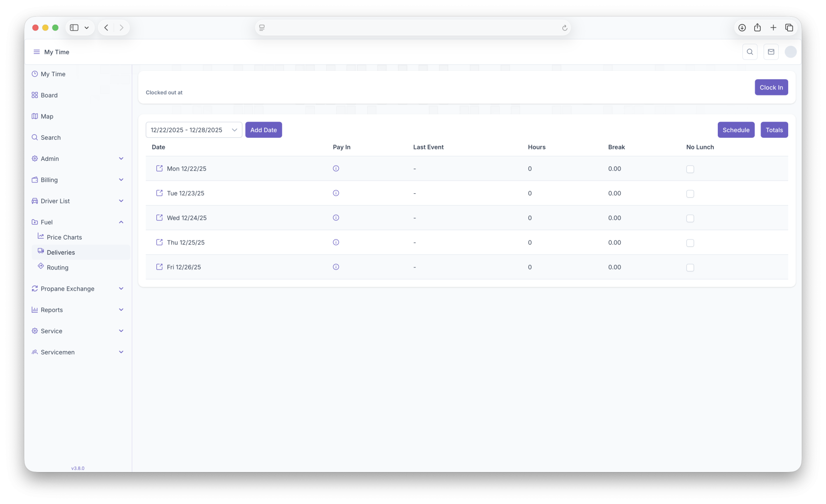Click the Pay In info icon for Thu 12/25/25
The width and height of the screenshot is (826, 504).
336,242
